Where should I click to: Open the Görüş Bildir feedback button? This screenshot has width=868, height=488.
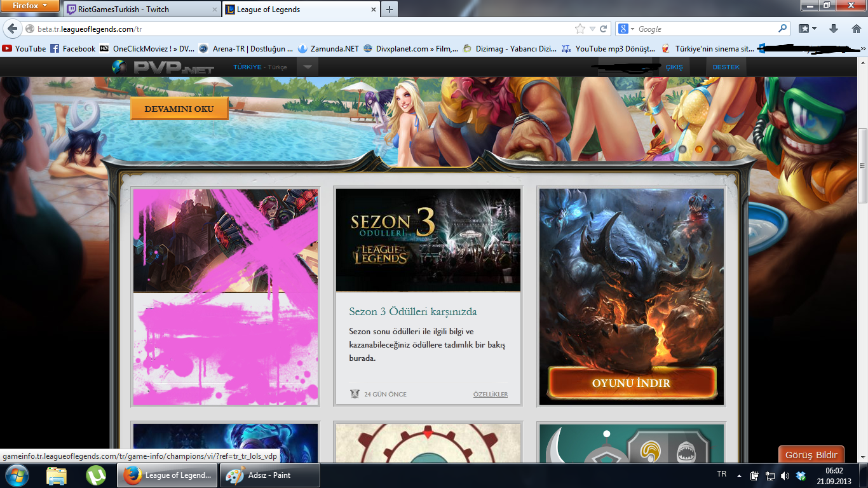coord(811,454)
